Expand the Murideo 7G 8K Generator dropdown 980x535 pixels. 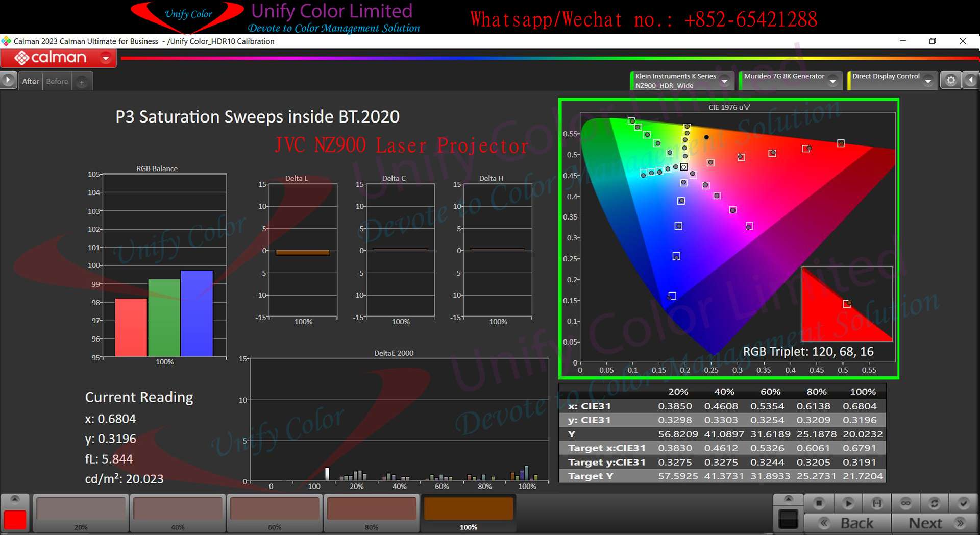[832, 81]
